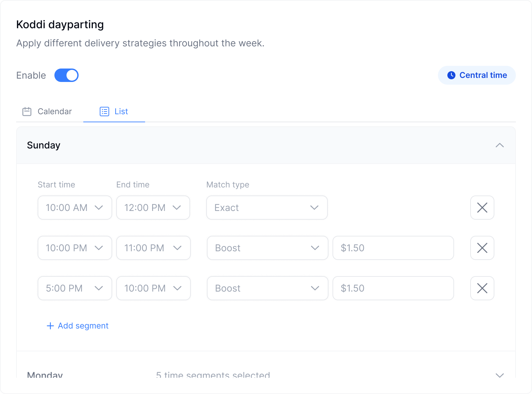Open Boost dropdown in the 5:00 PM row
This screenshot has width=532, height=394.
268,288
